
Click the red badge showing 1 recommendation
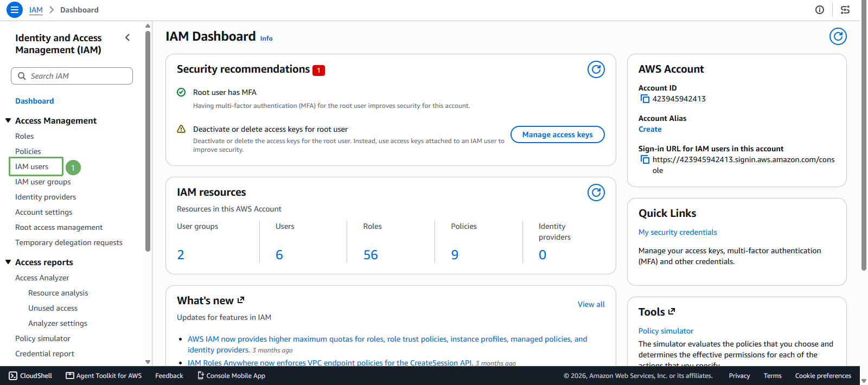(x=318, y=70)
